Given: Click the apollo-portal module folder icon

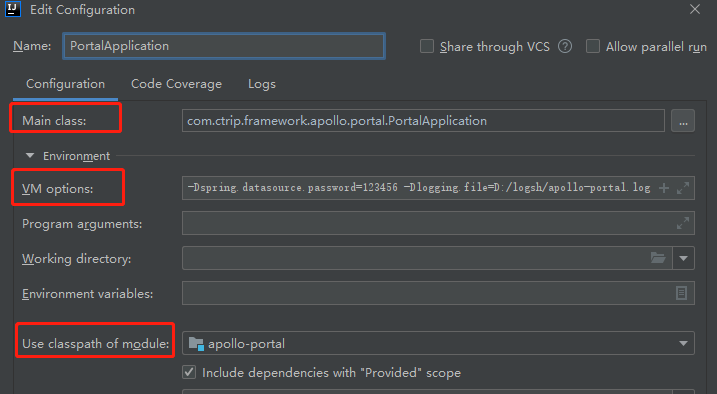Looking at the screenshot, I should (196, 344).
